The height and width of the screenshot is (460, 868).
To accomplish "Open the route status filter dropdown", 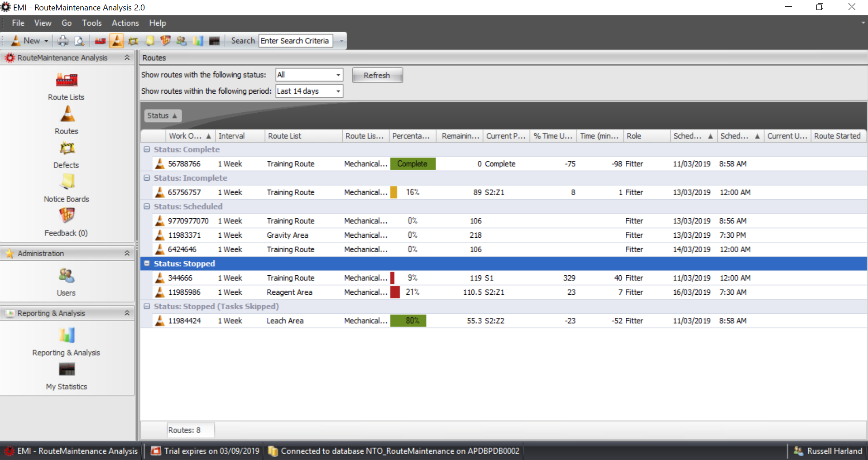I will click(338, 75).
